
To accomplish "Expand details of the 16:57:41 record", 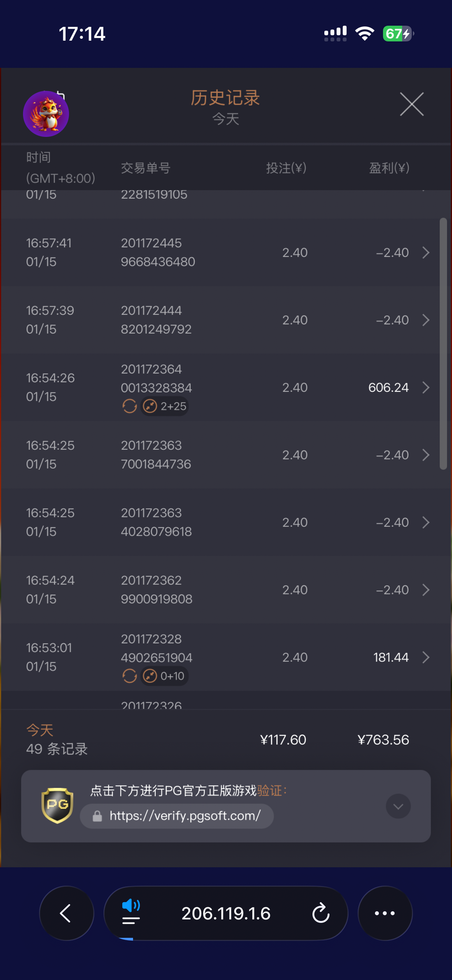I will (426, 253).
